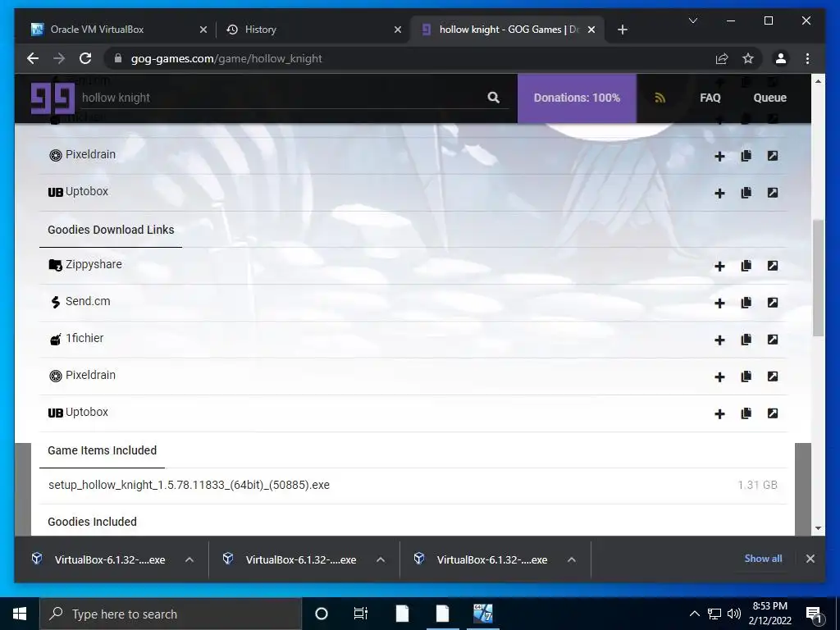The height and width of the screenshot is (630, 840).
Task: Copy the Goodies 1fichier link
Action: pyautogui.click(x=746, y=340)
